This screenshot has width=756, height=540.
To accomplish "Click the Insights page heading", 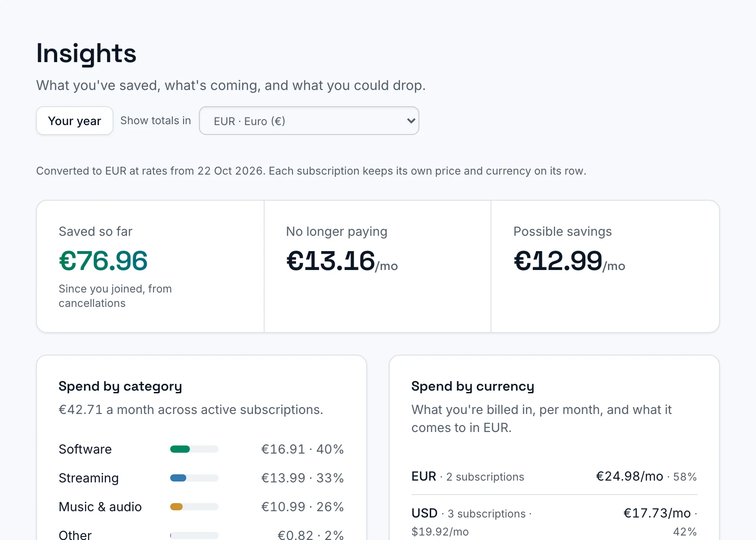I will 86,53.
